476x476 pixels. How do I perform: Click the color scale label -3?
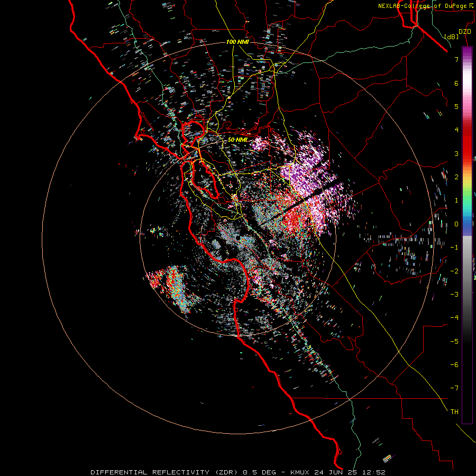pos(454,295)
